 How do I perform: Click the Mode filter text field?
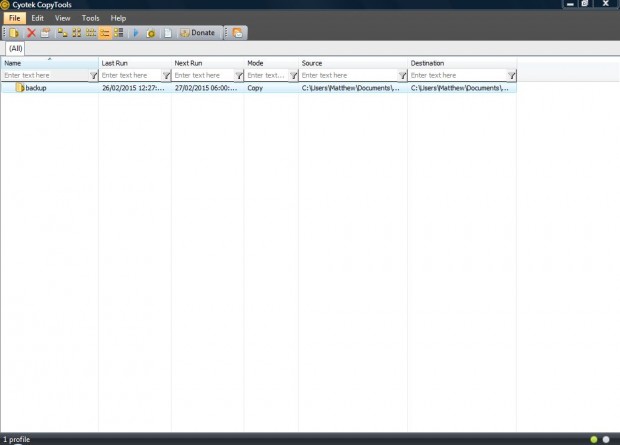[x=267, y=75]
